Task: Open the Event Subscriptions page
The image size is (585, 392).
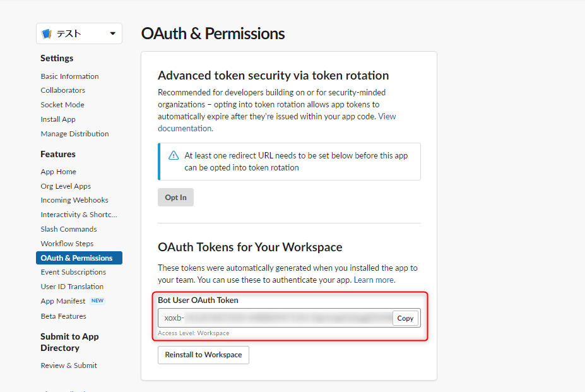Action: [73, 271]
